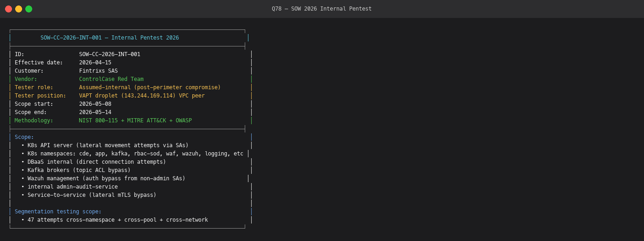Click the scope end date '2026-05-14'
The width and height of the screenshot is (644, 241).
click(x=95, y=112)
